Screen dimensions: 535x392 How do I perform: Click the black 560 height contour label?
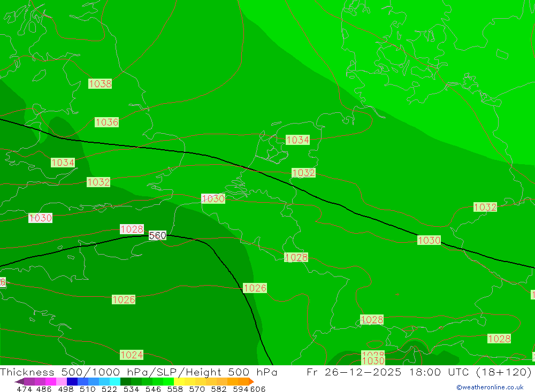(x=157, y=235)
